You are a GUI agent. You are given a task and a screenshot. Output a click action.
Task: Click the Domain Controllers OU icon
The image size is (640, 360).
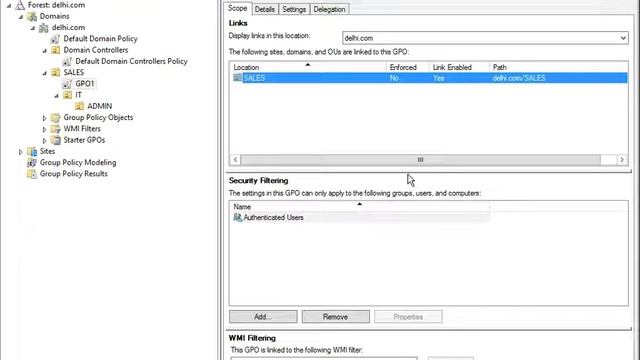click(x=56, y=50)
